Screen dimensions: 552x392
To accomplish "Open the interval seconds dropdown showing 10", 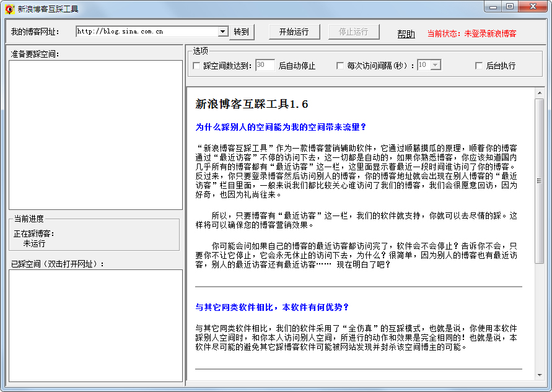I will pyautogui.click(x=436, y=65).
